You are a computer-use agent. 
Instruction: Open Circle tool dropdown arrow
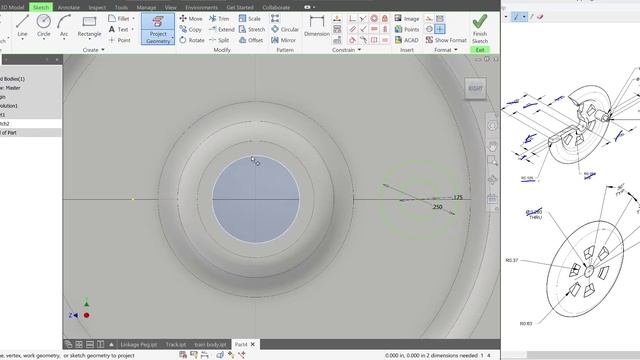[x=44, y=39]
